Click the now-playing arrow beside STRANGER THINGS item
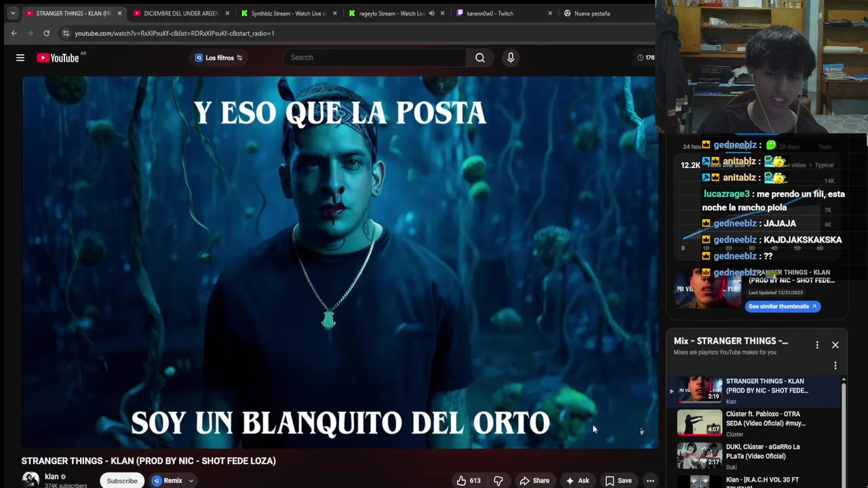This screenshot has height=488, width=868. point(672,391)
